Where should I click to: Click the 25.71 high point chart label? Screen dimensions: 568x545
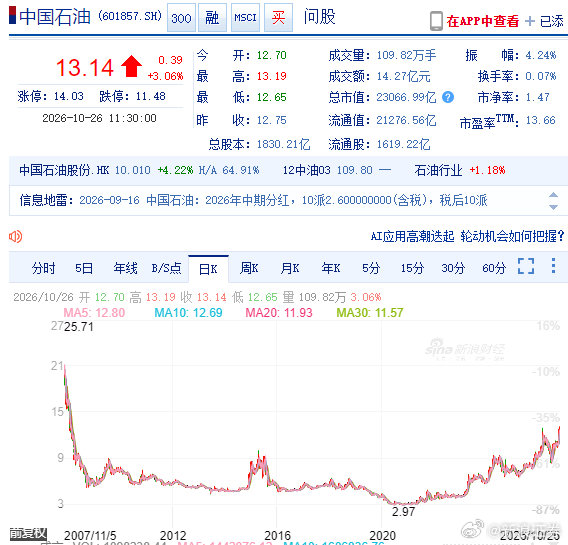coord(79,327)
